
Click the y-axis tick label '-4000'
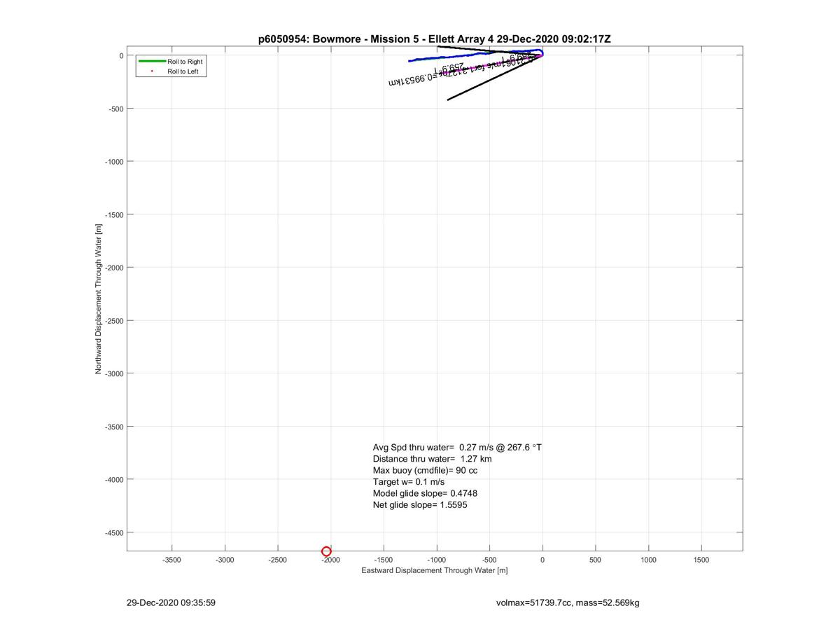(x=114, y=480)
